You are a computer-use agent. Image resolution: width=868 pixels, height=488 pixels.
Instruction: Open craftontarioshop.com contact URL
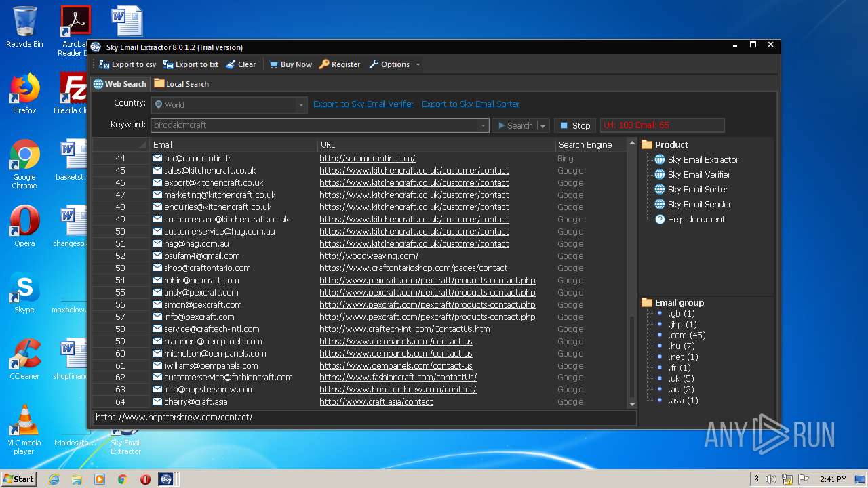pyautogui.click(x=414, y=268)
